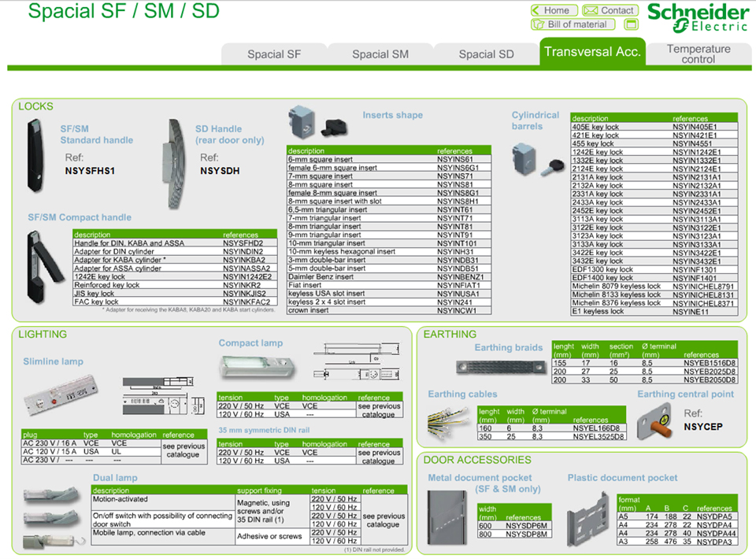Screen dimensions: 756x559
Task: Click the Slimline lamp photo
Action: [x=61, y=394]
